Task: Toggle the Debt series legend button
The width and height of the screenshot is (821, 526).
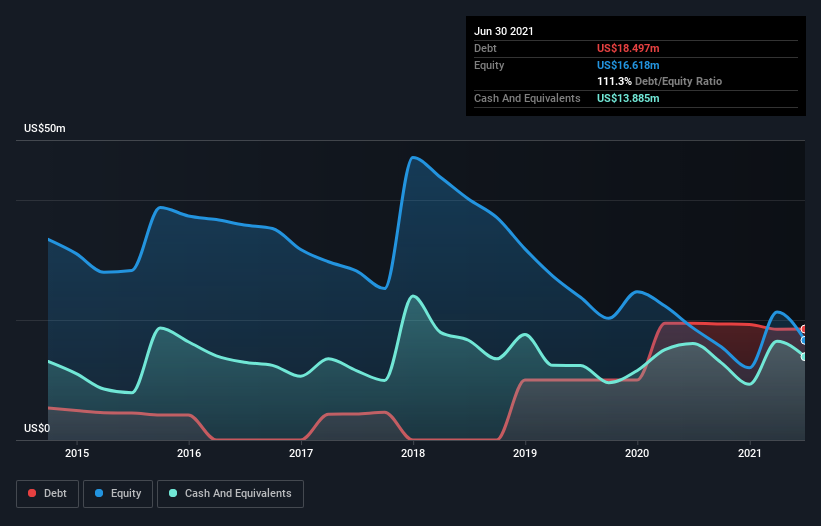Action: point(47,494)
